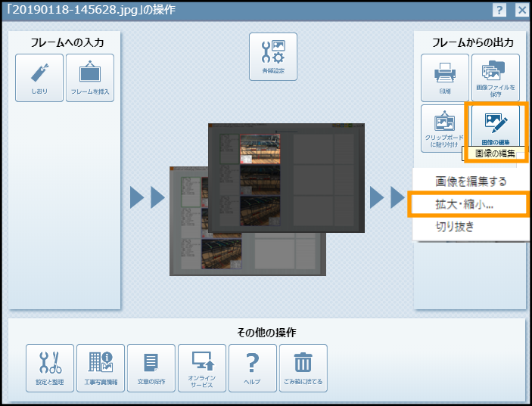Open 画像の編集 image edit icon

[x=496, y=127]
